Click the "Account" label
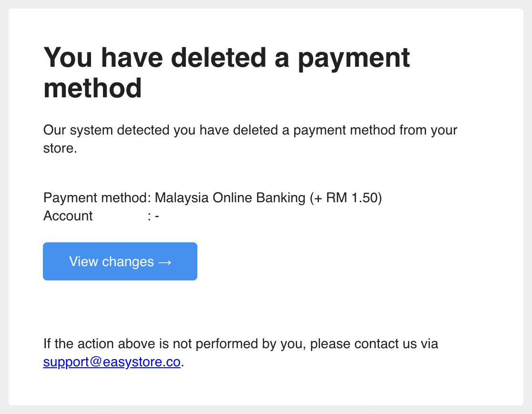 (68, 216)
